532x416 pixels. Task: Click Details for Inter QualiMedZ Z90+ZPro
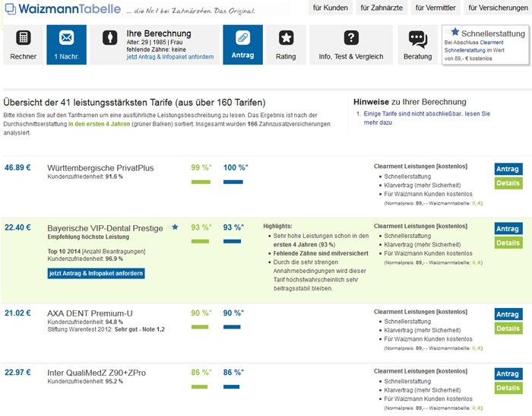[x=508, y=388]
